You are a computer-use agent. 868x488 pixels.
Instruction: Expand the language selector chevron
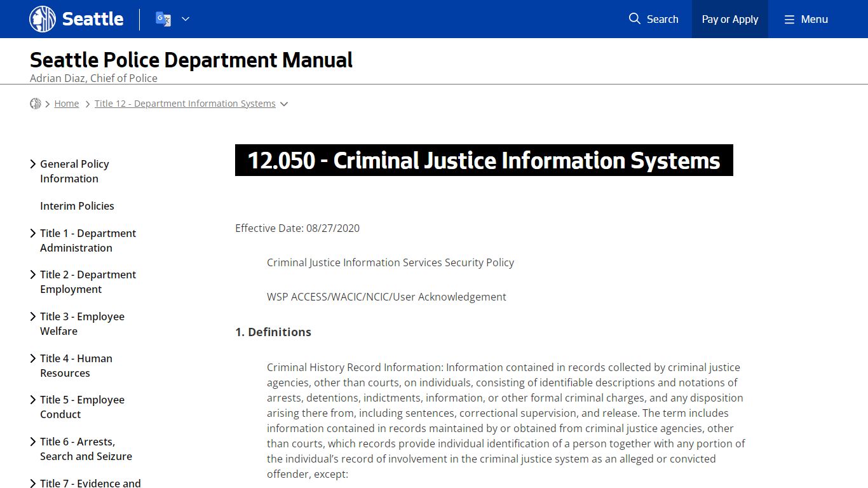(x=186, y=19)
